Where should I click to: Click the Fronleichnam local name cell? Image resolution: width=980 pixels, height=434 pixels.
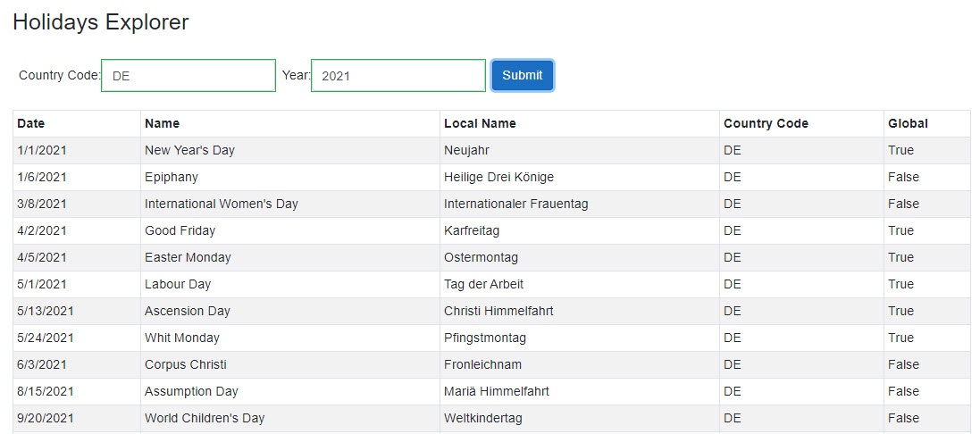click(x=482, y=364)
